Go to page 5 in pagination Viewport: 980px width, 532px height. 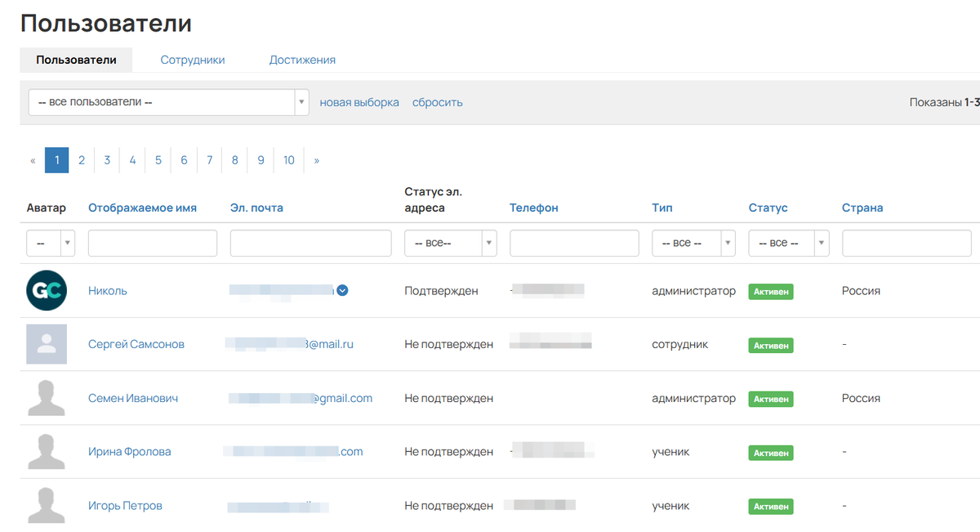coord(158,160)
